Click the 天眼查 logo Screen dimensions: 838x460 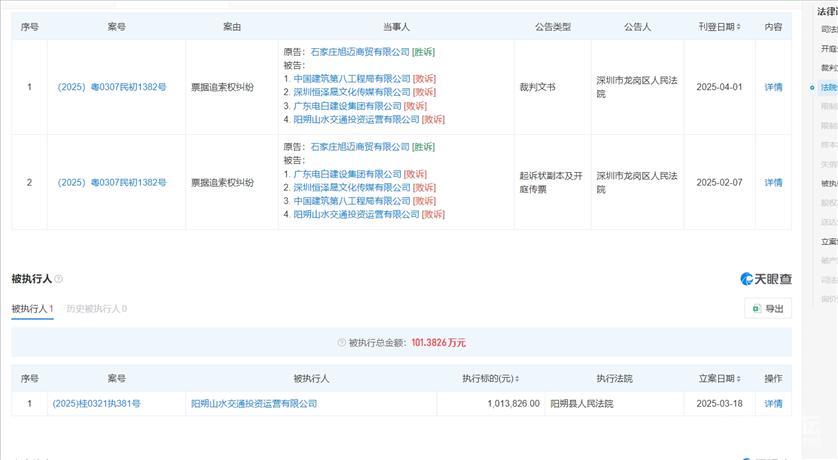click(x=766, y=279)
